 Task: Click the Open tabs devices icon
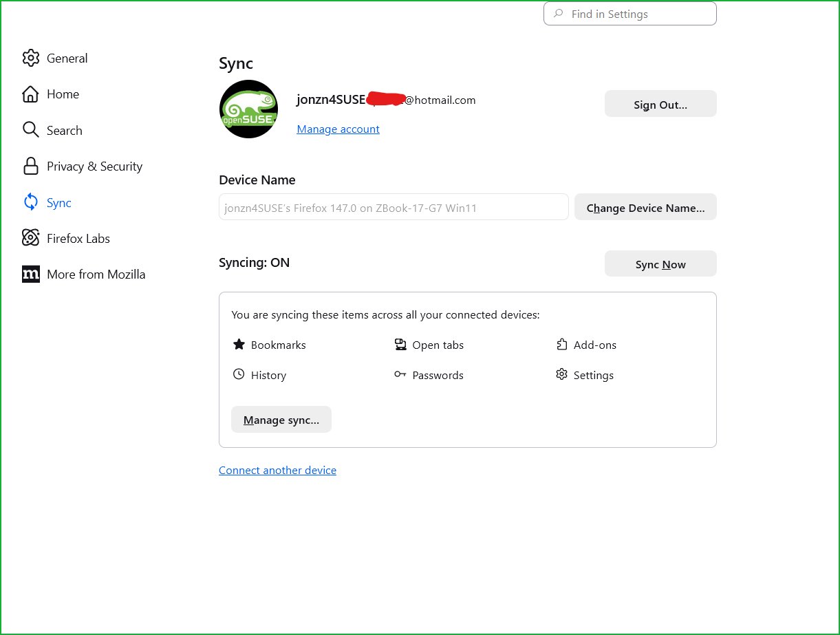(x=400, y=345)
